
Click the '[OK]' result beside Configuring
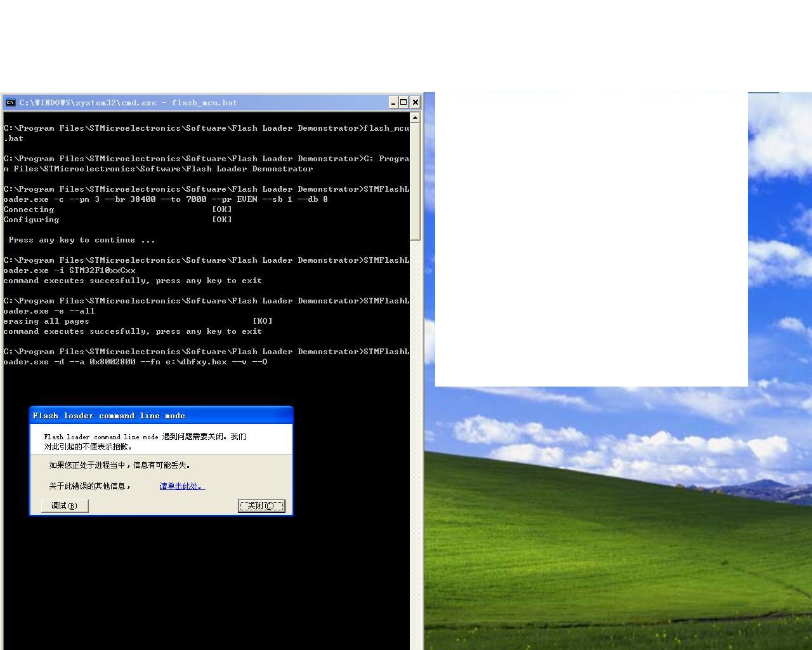(x=222, y=220)
